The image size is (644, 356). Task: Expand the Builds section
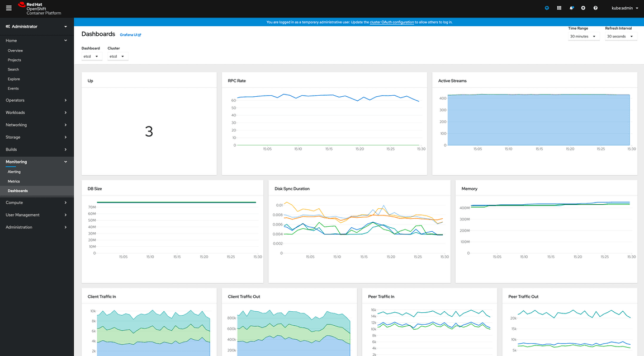tap(36, 149)
